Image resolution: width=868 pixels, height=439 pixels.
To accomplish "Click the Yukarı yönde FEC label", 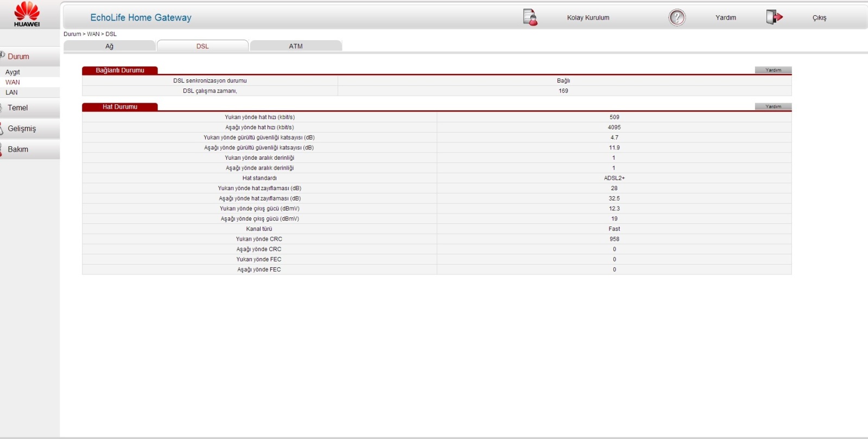I will tap(259, 259).
